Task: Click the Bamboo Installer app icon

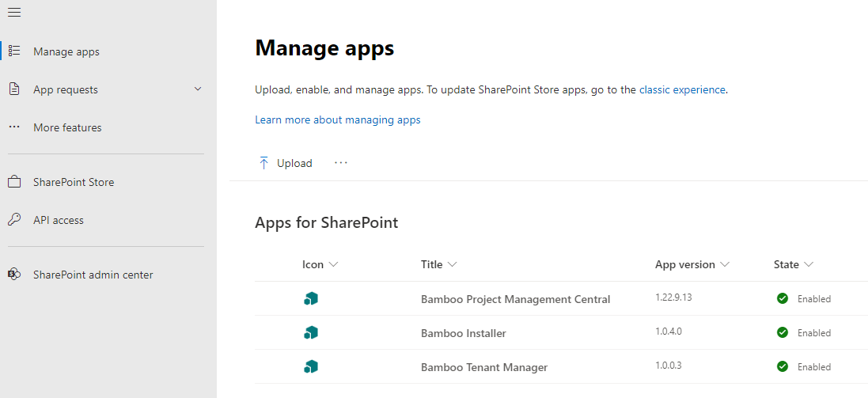Action: pyautogui.click(x=311, y=332)
